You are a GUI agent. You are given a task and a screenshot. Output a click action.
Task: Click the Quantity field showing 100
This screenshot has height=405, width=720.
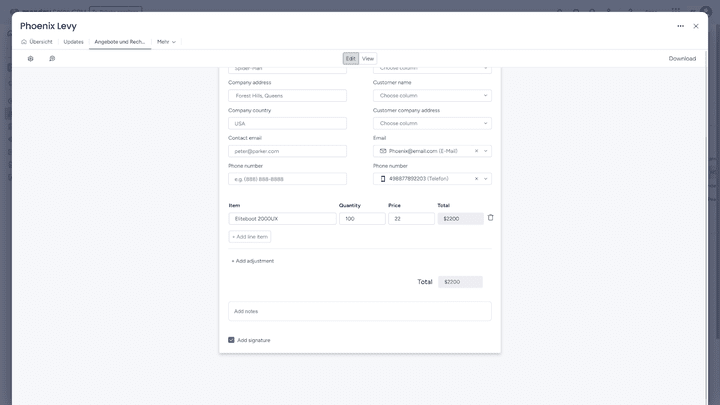tap(361, 218)
